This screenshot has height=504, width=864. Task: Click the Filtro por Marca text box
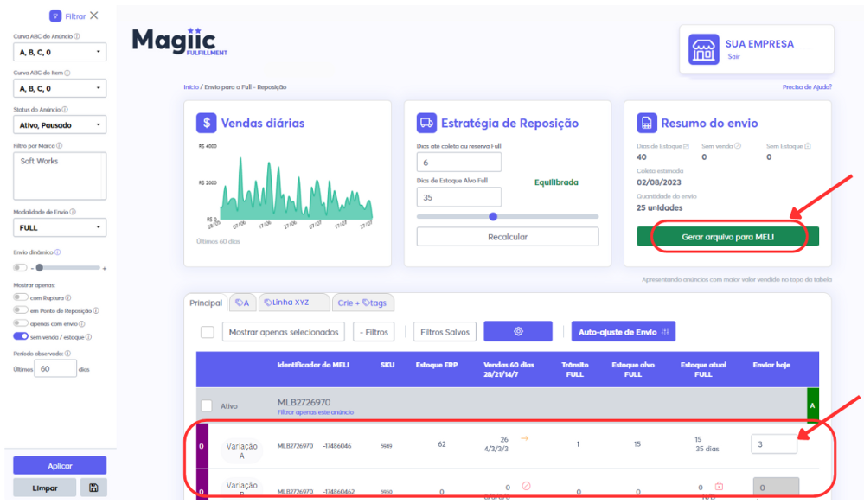pos(60,175)
